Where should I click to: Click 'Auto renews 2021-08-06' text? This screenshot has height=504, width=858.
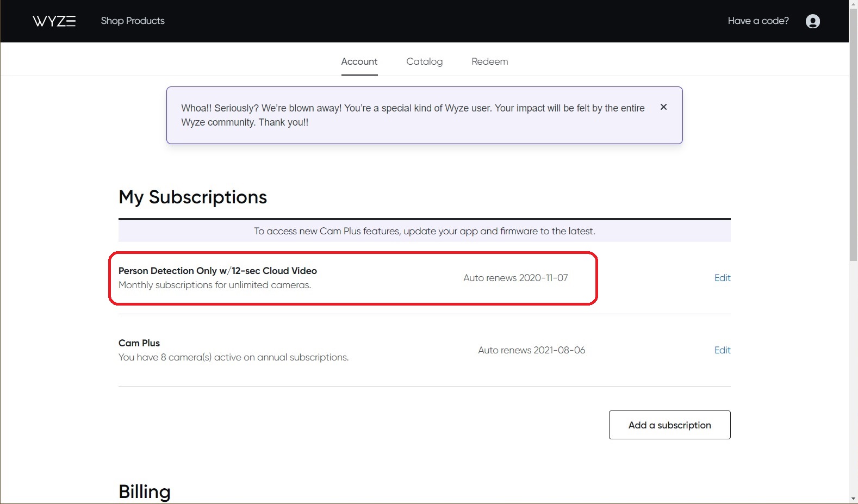[x=531, y=350]
